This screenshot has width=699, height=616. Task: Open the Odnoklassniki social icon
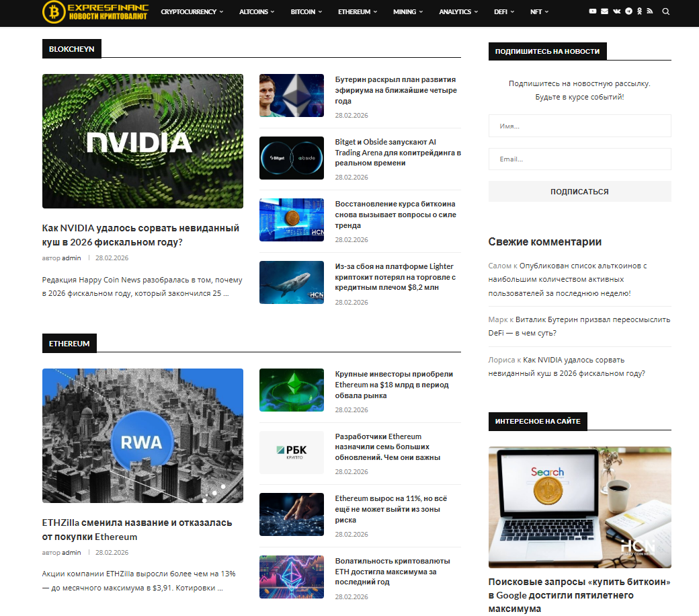(639, 11)
